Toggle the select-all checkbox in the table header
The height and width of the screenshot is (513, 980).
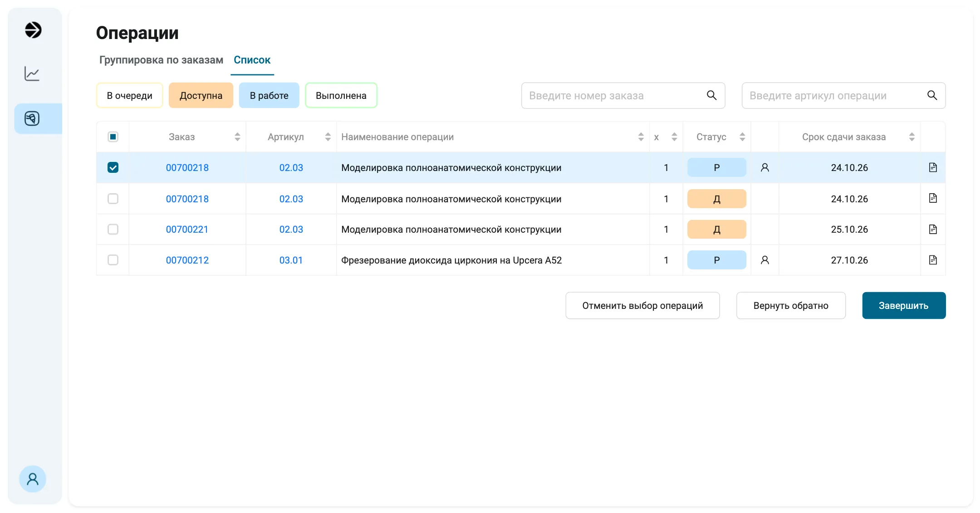click(x=113, y=137)
